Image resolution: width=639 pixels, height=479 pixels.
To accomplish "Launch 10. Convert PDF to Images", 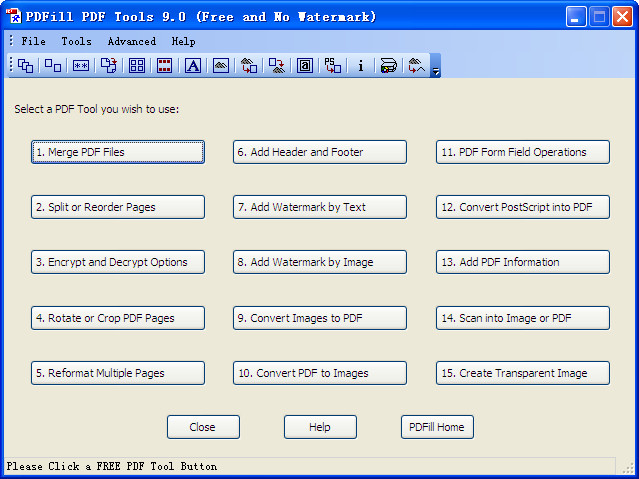I will point(320,373).
